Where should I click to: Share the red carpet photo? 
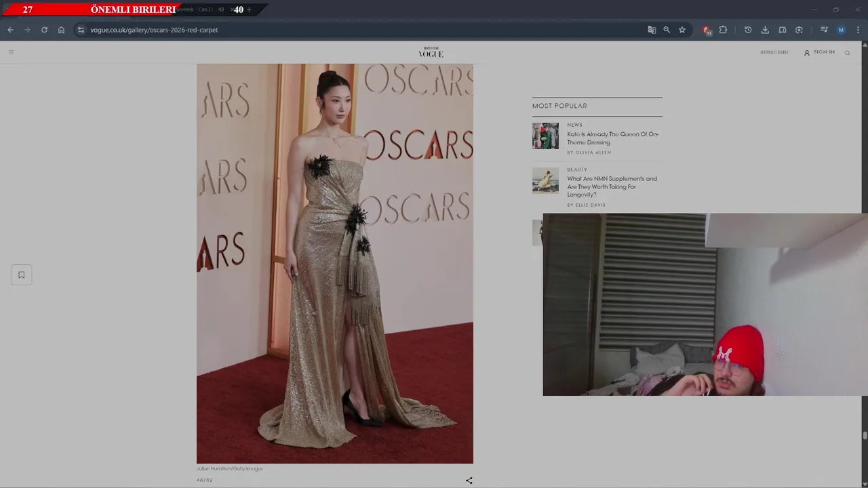pyautogui.click(x=469, y=481)
